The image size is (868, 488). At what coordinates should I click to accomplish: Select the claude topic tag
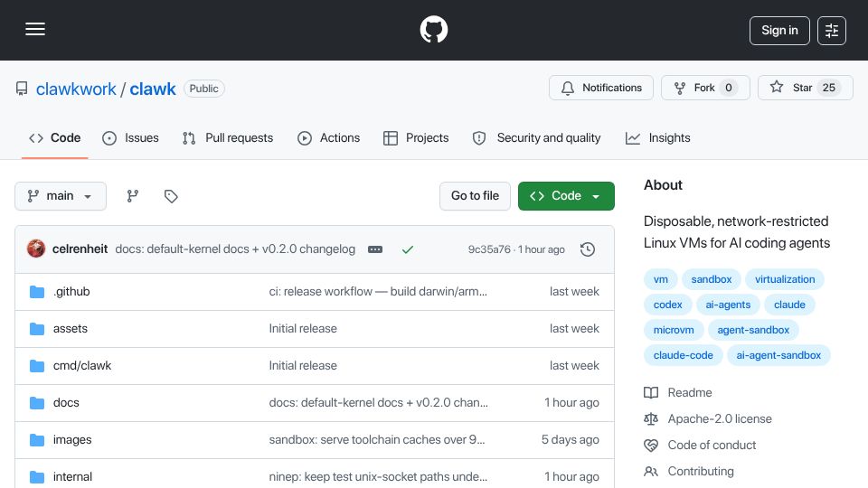789,305
